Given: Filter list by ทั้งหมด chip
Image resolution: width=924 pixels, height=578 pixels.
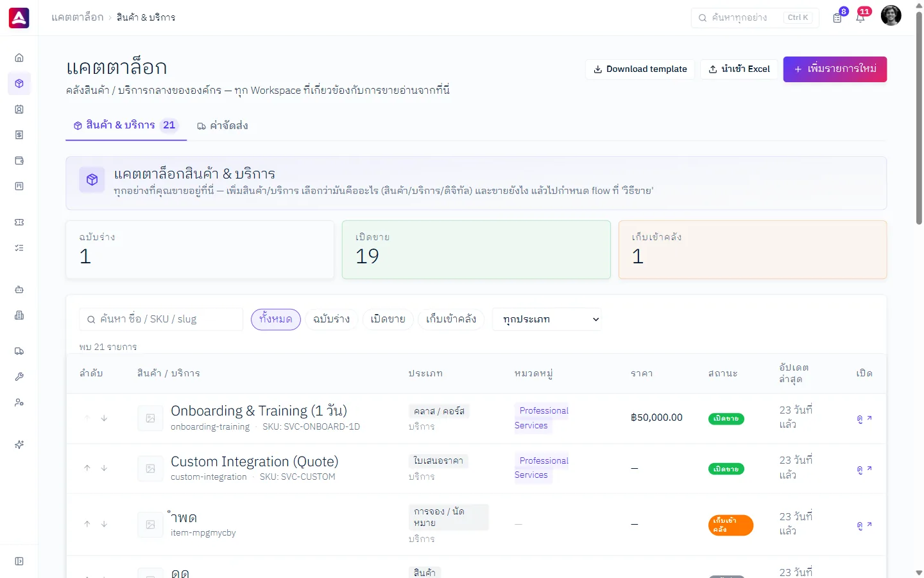Looking at the screenshot, I should pos(276,319).
